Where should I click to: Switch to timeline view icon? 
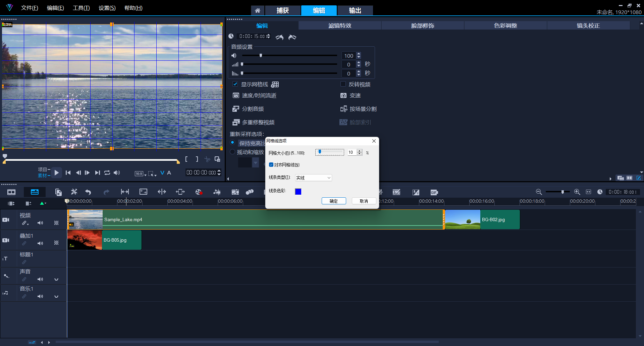pos(35,192)
